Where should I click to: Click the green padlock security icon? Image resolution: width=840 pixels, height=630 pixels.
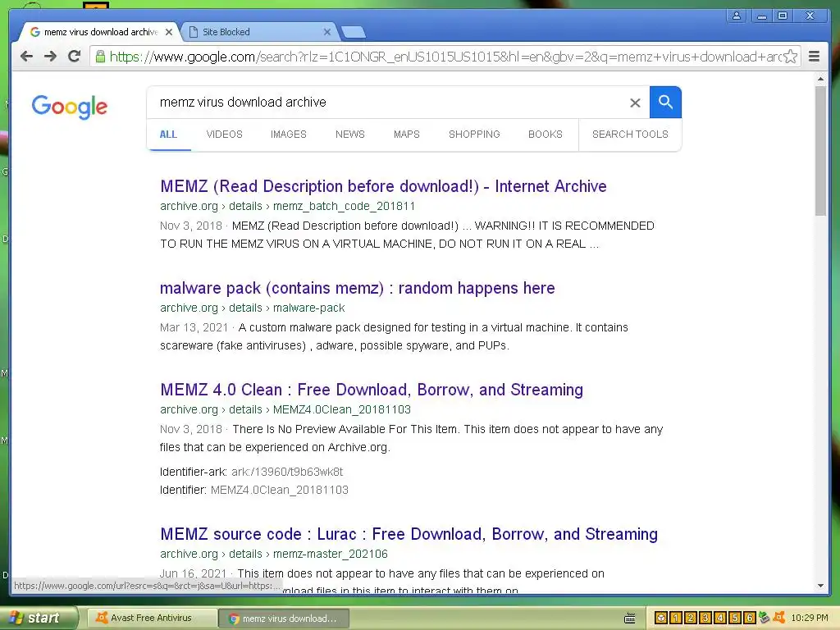click(100, 57)
